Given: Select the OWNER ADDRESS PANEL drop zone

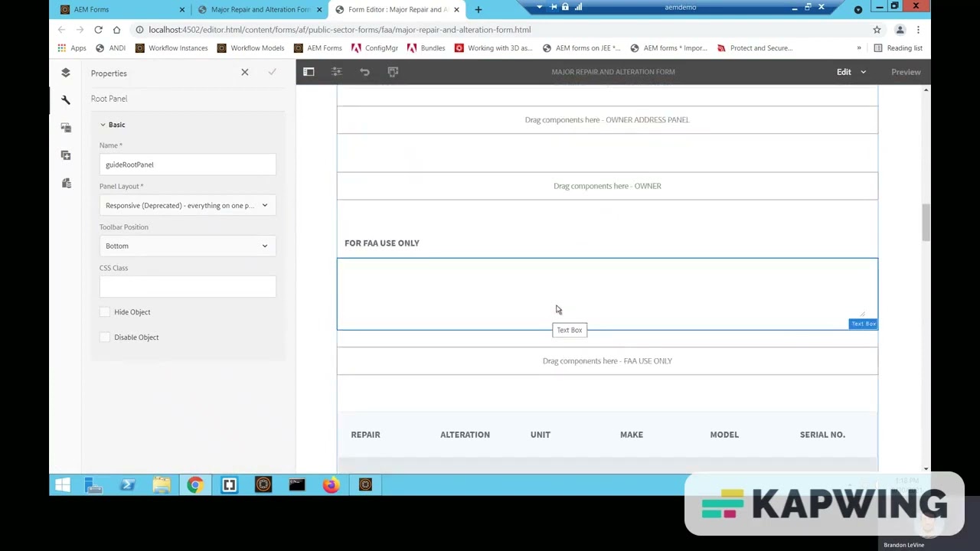Looking at the screenshot, I should click(x=607, y=120).
